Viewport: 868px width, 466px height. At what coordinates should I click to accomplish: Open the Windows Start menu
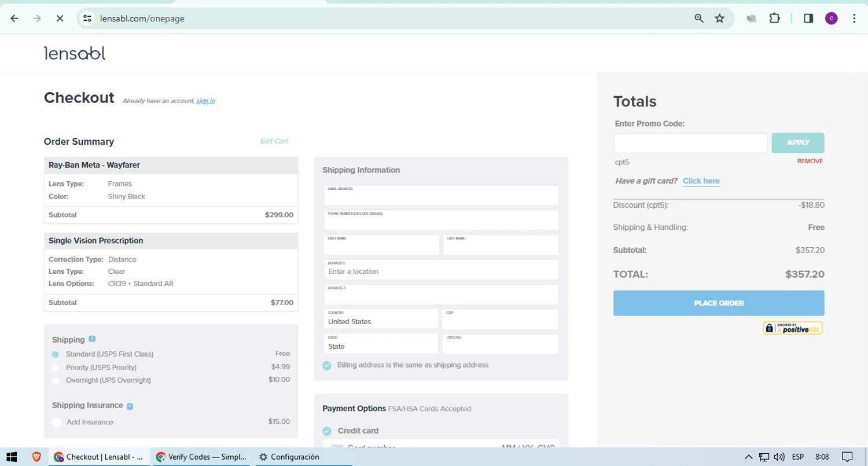[12, 457]
